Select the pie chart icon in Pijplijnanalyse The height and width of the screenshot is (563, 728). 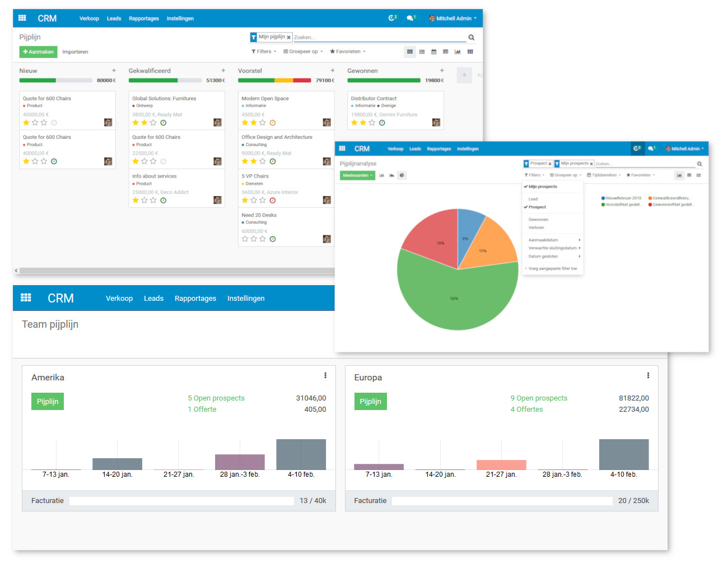coord(402,175)
